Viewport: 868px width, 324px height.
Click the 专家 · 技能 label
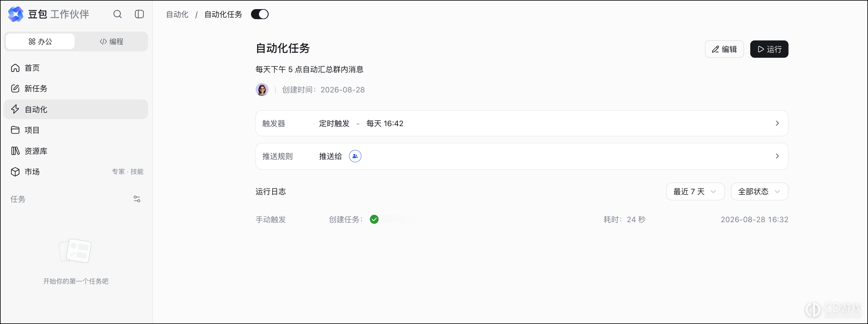click(x=128, y=172)
